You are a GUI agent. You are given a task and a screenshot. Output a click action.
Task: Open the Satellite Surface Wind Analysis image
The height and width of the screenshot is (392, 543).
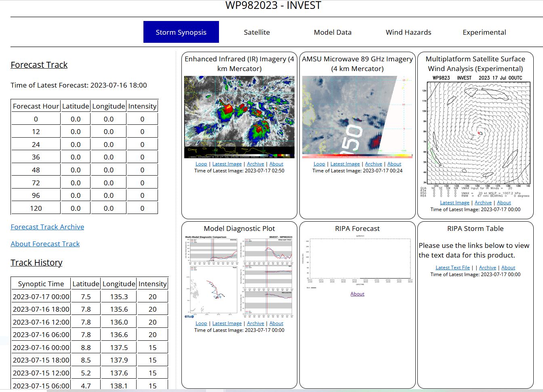[x=475, y=136]
